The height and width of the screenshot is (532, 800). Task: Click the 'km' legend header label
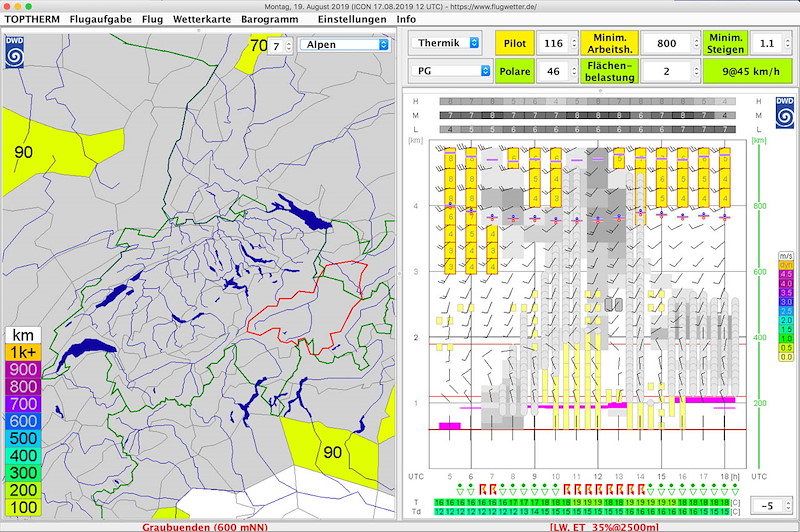click(23, 335)
